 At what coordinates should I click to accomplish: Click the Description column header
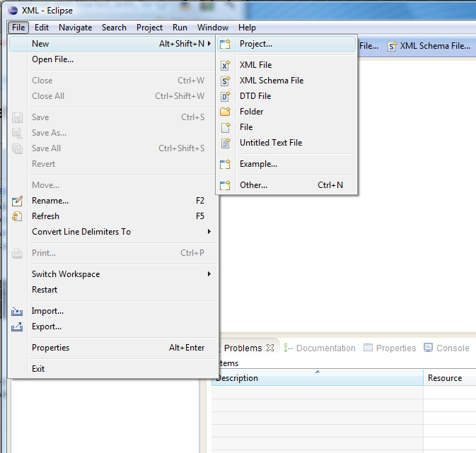pyautogui.click(x=318, y=378)
